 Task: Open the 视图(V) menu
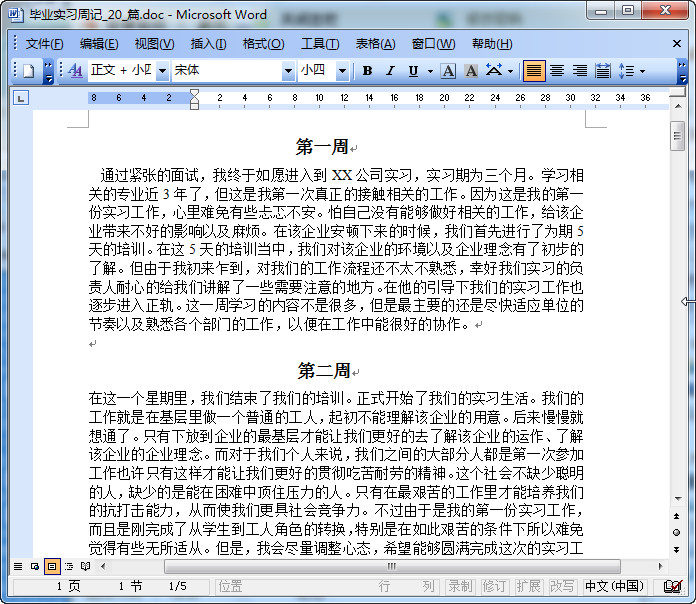tap(154, 44)
